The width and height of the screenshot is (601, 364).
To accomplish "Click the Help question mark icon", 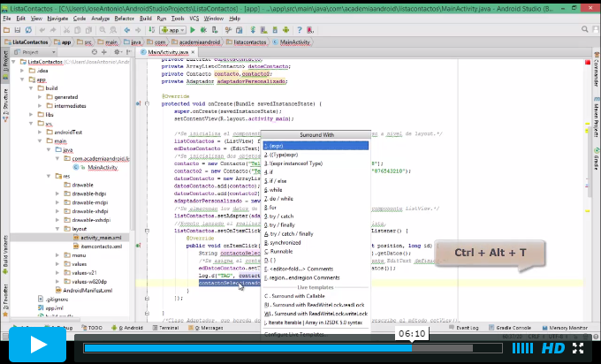I will 300,30.
